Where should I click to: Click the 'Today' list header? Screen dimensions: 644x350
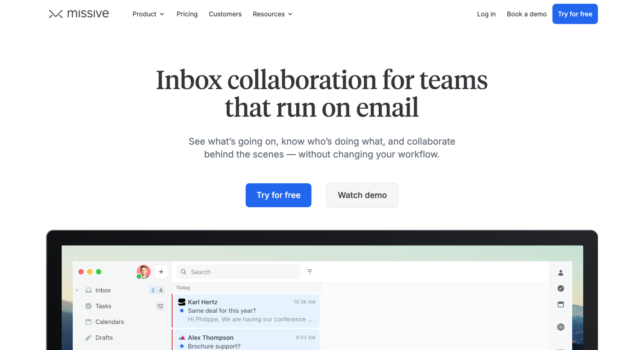point(183,287)
